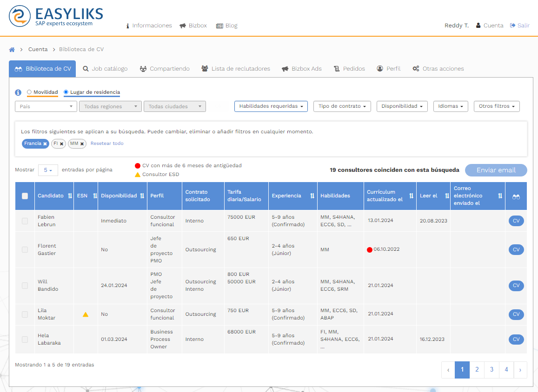Sort by the Experiencia column arrows
The width and height of the screenshot is (538, 392).
[x=312, y=196]
